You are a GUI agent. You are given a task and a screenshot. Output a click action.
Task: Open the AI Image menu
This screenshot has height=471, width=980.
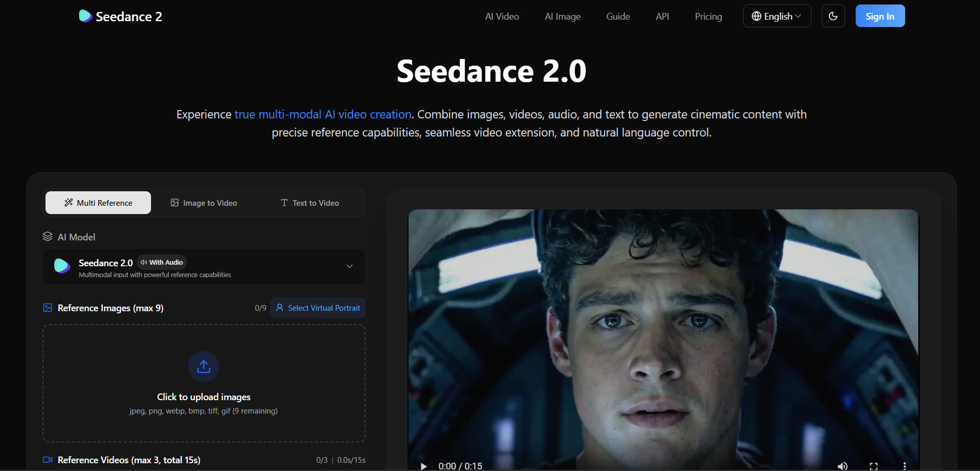coord(563,17)
